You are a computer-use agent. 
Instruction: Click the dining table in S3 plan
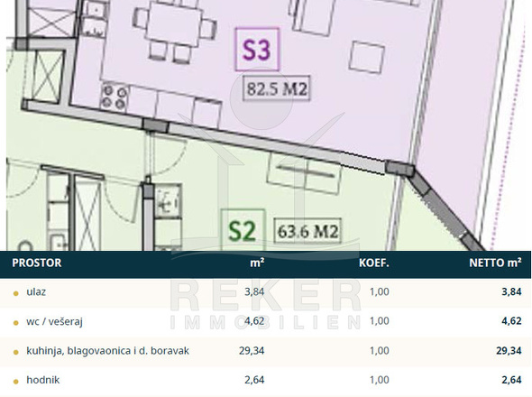[174, 23]
